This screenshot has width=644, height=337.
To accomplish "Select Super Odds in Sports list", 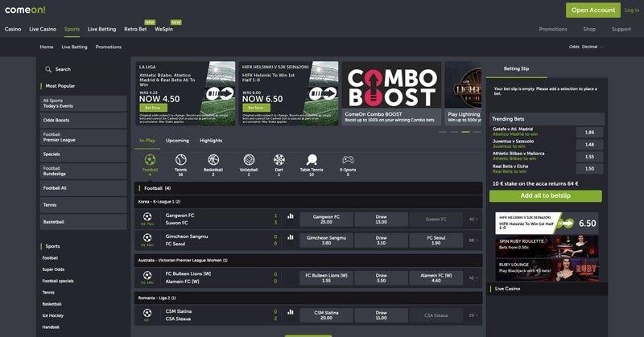I will (53, 269).
